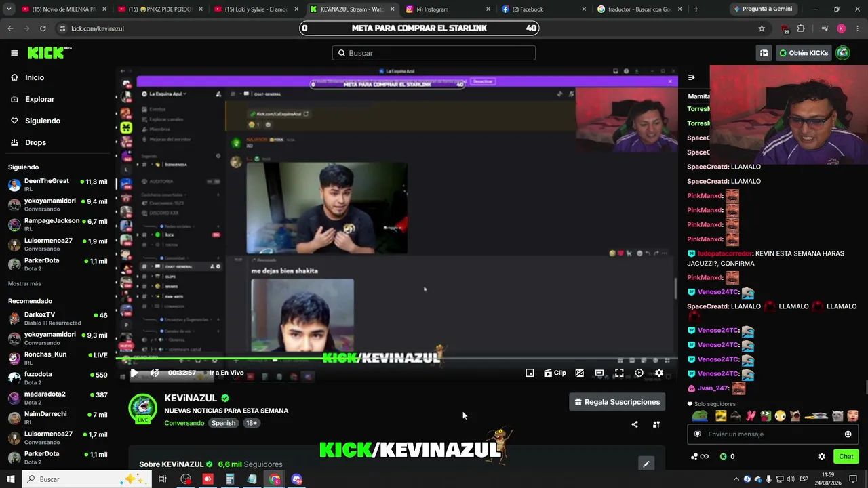The image size is (868, 488).
Task: Switch to the Facebook browser tab
Action: click(x=545, y=9)
